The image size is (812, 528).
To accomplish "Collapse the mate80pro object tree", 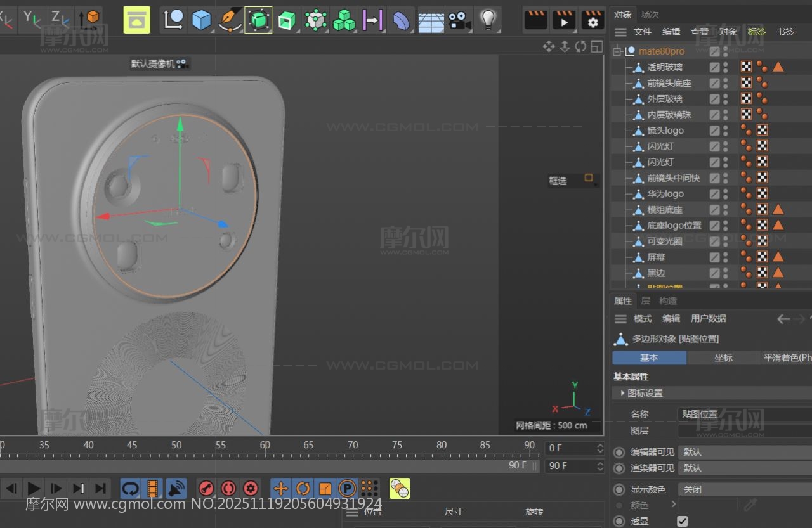I will pos(617,51).
